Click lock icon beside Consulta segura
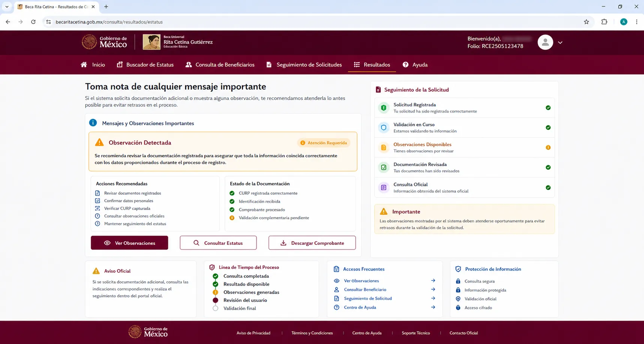The height and width of the screenshot is (344, 644). pyautogui.click(x=458, y=281)
